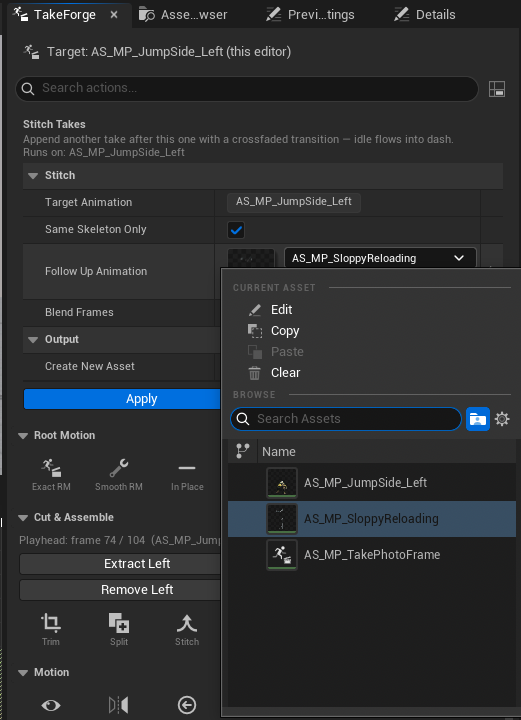This screenshot has height=720, width=521.
Task: Toggle the eye icon in Motion section
Action: click(x=50, y=705)
